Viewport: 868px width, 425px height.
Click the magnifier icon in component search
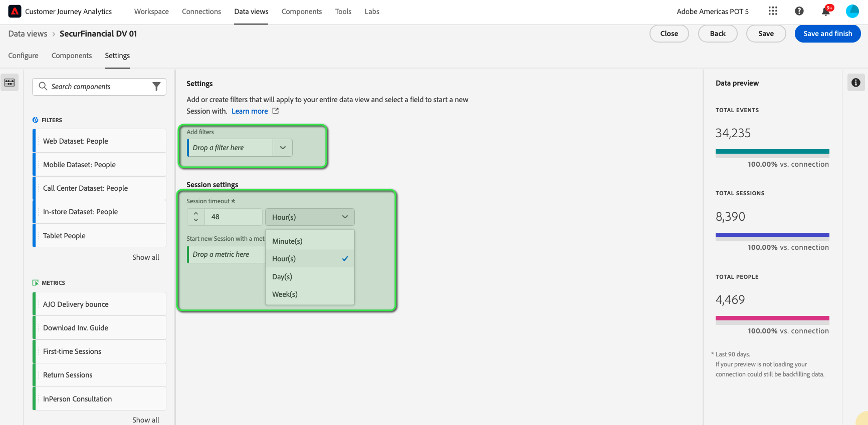(x=43, y=87)
